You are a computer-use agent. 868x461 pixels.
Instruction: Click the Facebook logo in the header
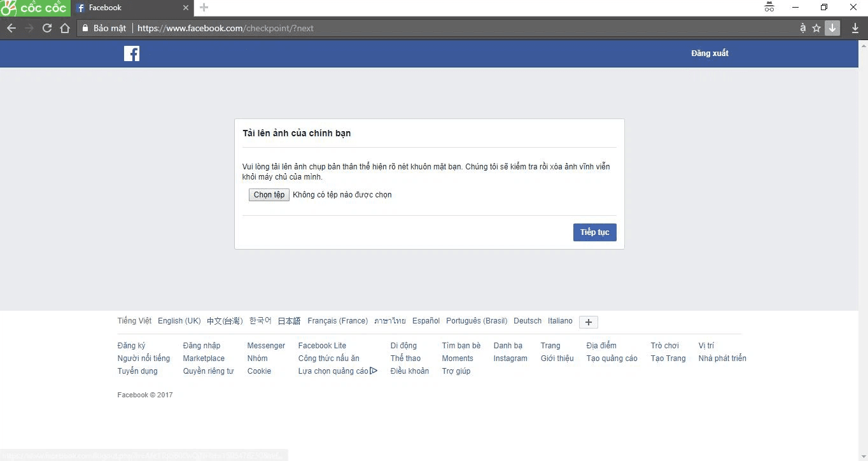pos(131,53)
